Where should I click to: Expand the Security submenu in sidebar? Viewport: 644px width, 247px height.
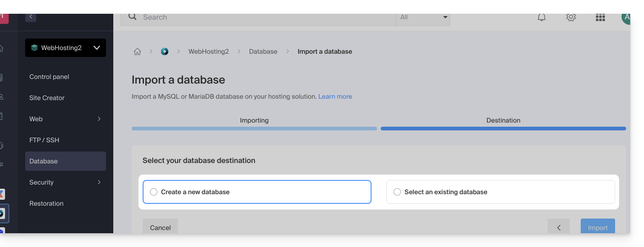coord(99,182)
